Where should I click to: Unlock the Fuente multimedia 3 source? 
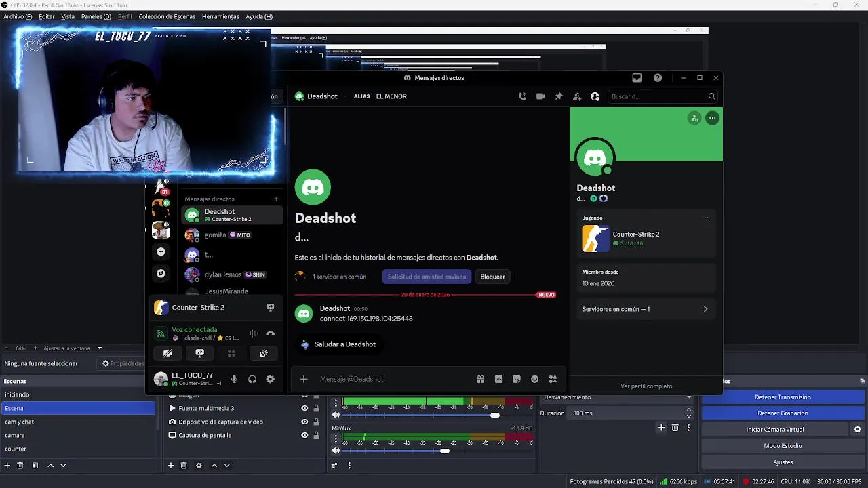click(316, 408)
